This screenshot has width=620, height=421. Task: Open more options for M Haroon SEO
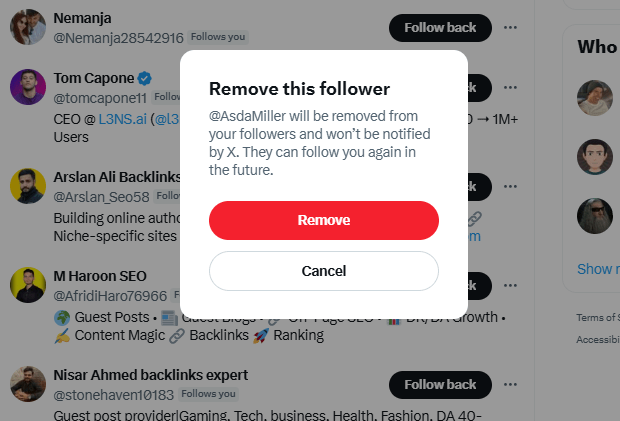point(511,285)
